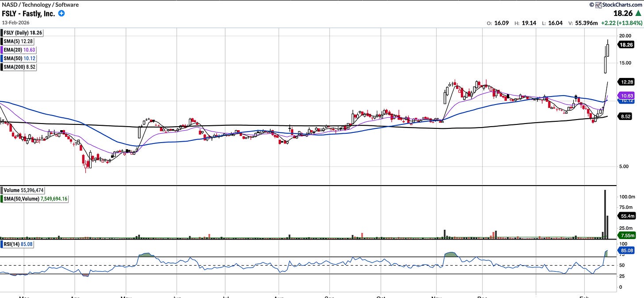Select the EMA(20) 10.63 legend entry
Screen dimensions: 644x298
coord(19,49)
